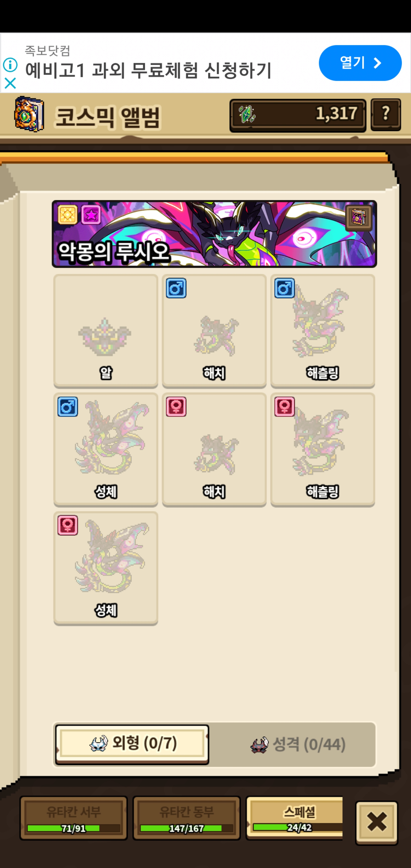The width and height of the screenshot is (411, 868).
Task: Select the male 해치 card
Action: 214,331
